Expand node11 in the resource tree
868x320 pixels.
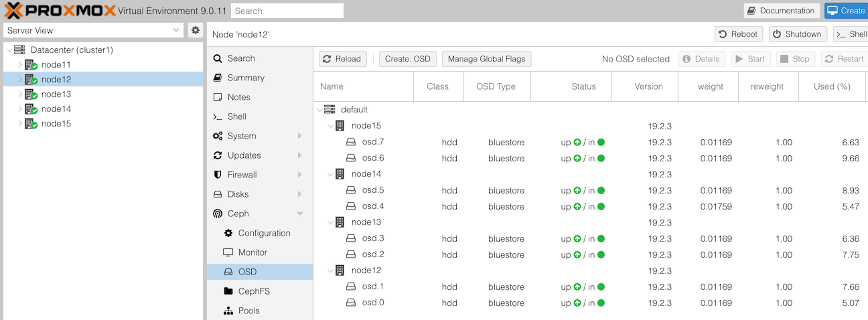(19, 65)
